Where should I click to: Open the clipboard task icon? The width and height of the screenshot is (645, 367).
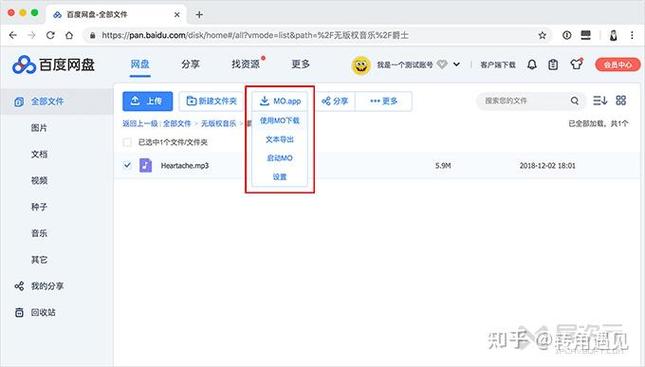(x=553, y=65)
